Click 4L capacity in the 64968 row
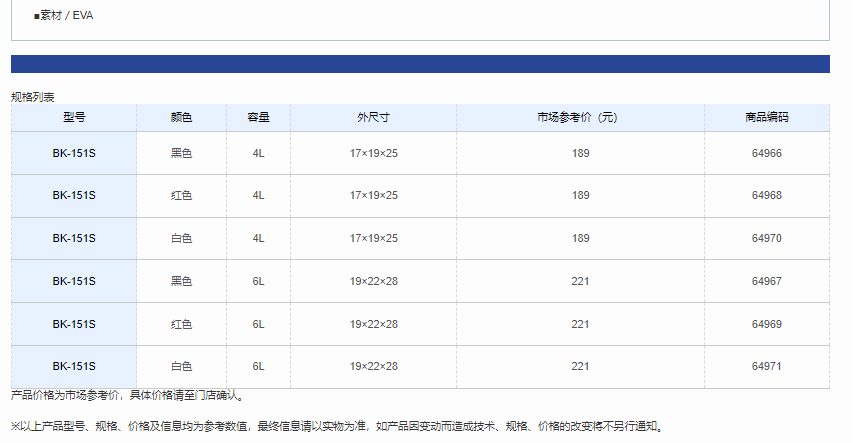 click(x=258, y=195)
